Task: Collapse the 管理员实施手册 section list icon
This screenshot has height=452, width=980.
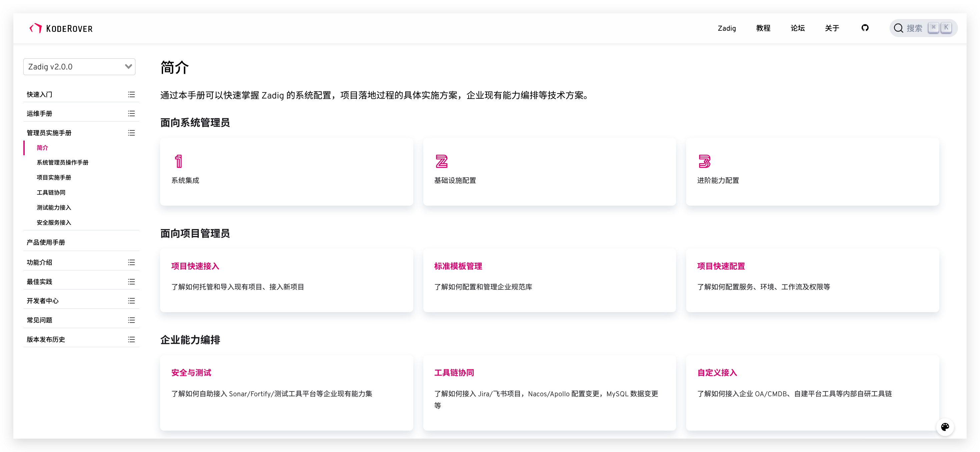Action: [x=131, y=133]
